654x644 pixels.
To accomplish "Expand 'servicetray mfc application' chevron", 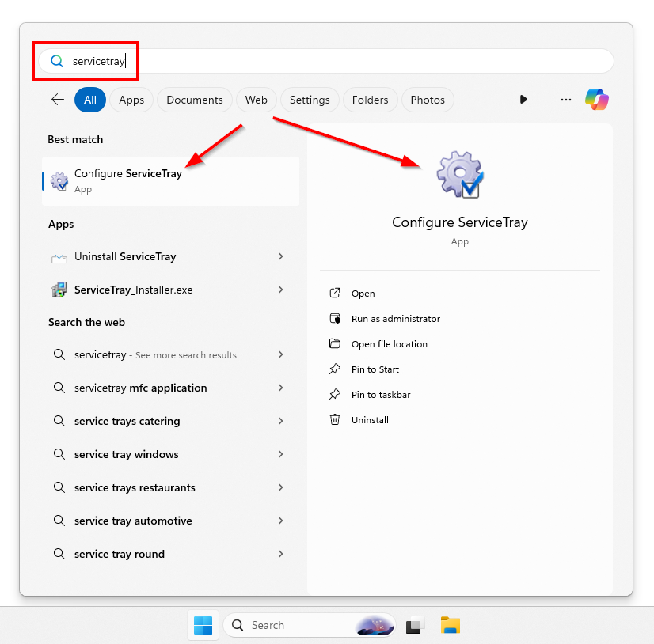I will [x=281, y=388].
